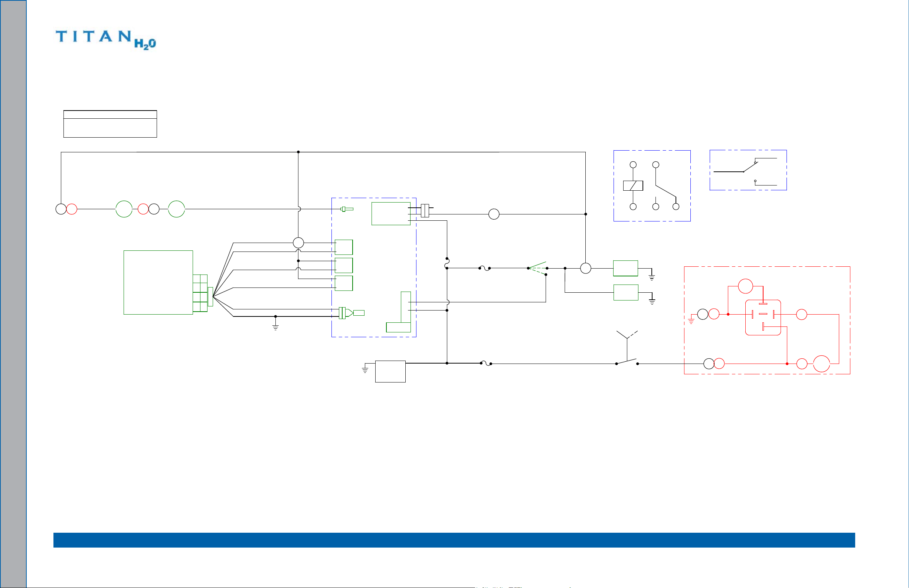Select the black two-pin connector beside the green rectangle
Screen dimensions: 909x588
coord(425,211)
